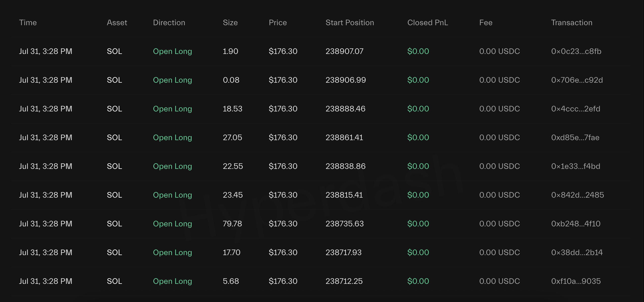The image size is (644, 302).
Task: Open transaction link 0x4ccc...2efd
Action: pos(576,109)
